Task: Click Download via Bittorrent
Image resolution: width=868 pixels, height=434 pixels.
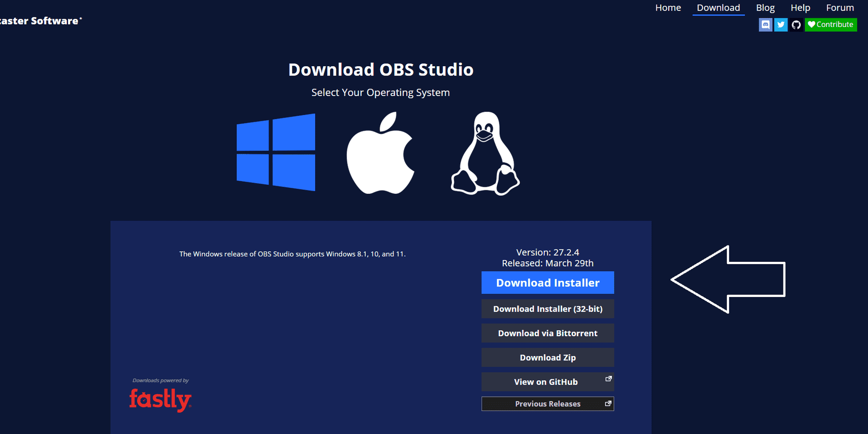Action: (548, 333)
